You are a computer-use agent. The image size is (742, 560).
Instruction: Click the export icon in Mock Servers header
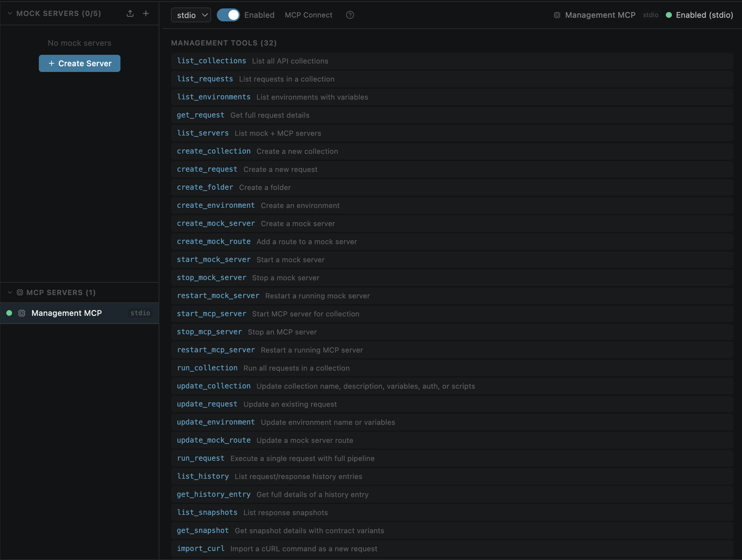(130, 14)
